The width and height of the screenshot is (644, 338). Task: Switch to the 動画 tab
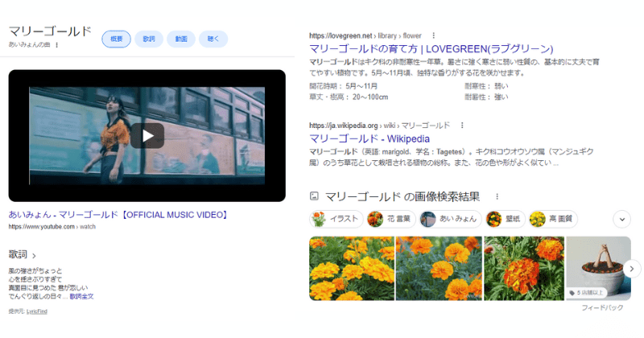point(181,39)
